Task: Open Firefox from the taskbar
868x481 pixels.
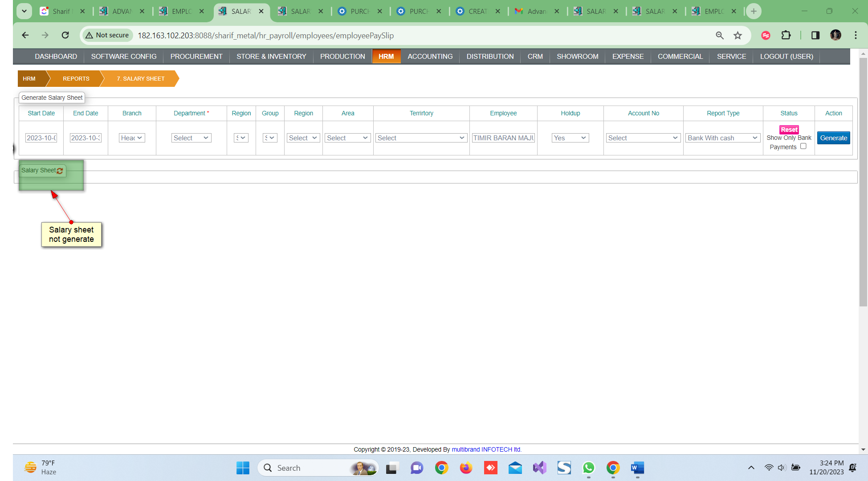Action: 466,468
